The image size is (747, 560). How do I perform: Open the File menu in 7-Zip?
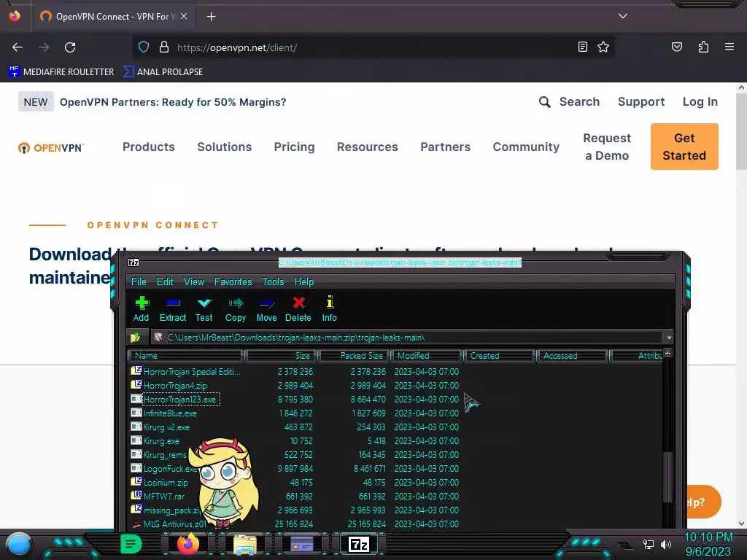click(x=139, y=282)
